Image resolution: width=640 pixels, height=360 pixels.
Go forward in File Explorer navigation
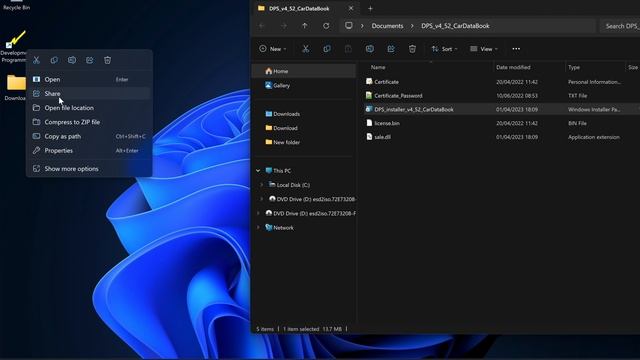[284, 26]
